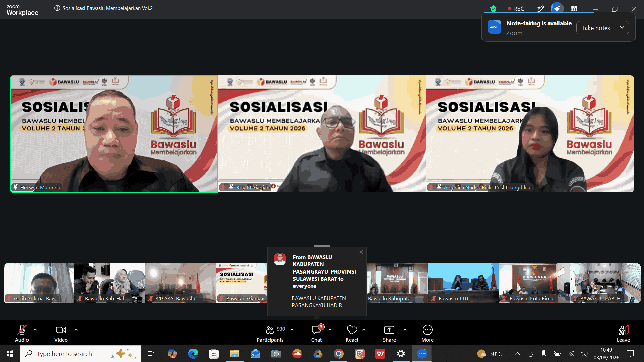The width and height of the screenshot is (644, 362).
Task: Expand the Video options arrow
Action: [x=76, y=330]
